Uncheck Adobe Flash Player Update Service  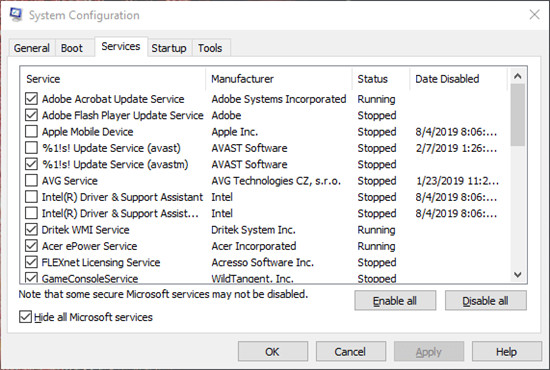click(x=32, y=115)
